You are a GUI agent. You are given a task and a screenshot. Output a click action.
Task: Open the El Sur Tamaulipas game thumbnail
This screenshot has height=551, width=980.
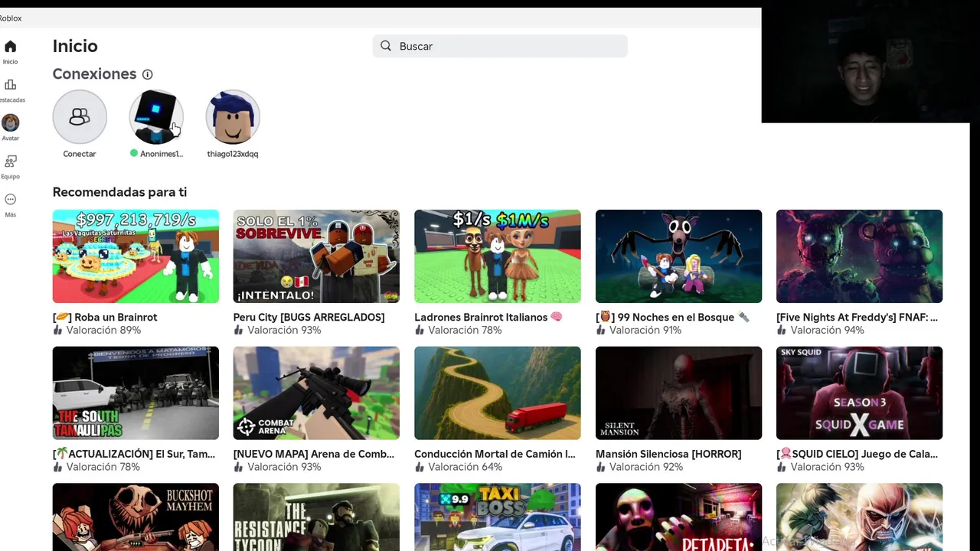[x=136, y=393]
